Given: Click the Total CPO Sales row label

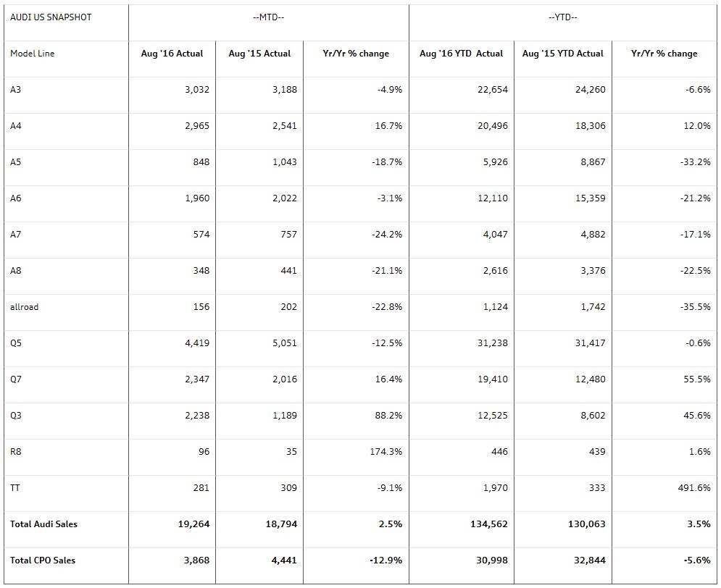Looking at the screenshot, I should (x=43, y=560).
